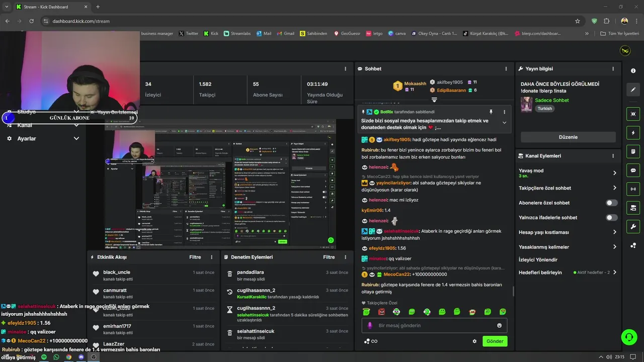Unpin the BotRix pinned message
The width and height of the screenshot is (644, 362).
tap(491, 112)
